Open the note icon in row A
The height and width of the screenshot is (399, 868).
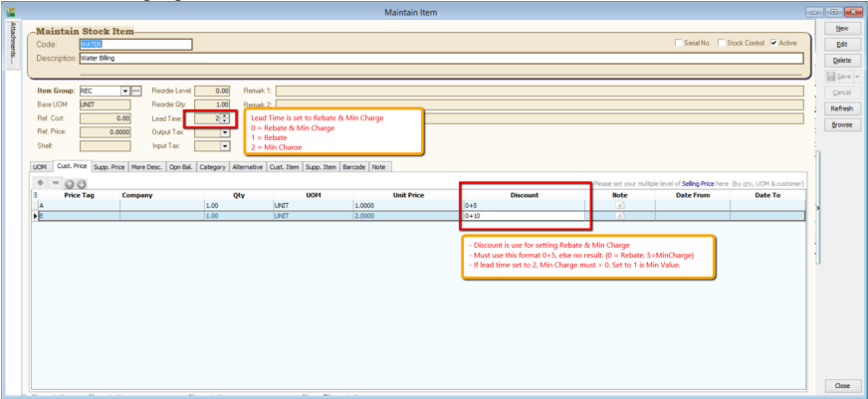click(x=620, y=205)
